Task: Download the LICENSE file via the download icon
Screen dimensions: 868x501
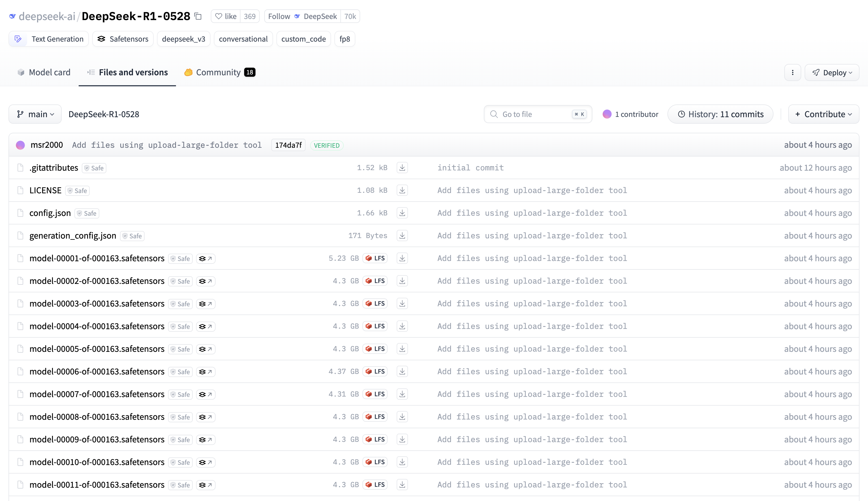Action: [402, 190]
